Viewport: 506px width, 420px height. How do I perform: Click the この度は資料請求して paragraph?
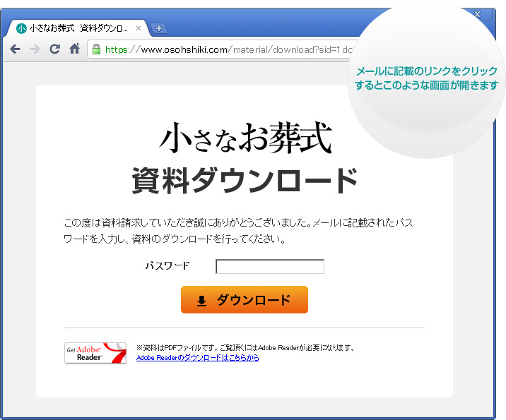238,231
